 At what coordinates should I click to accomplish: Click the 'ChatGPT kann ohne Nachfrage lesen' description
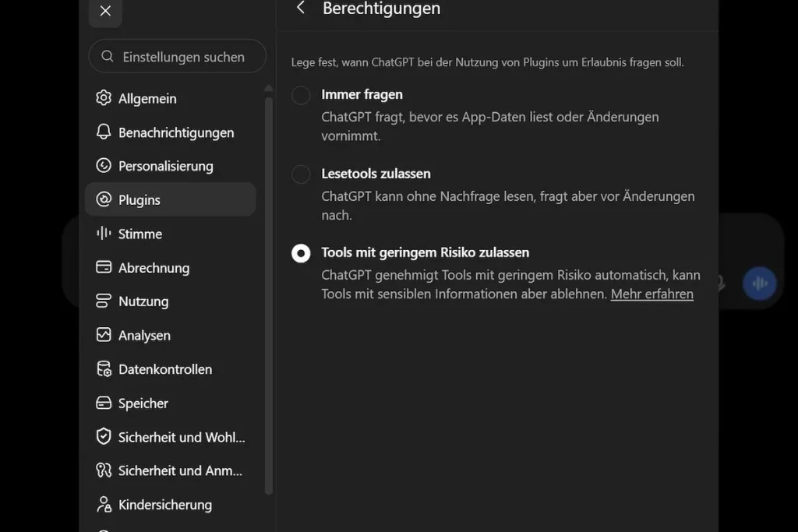508,206
